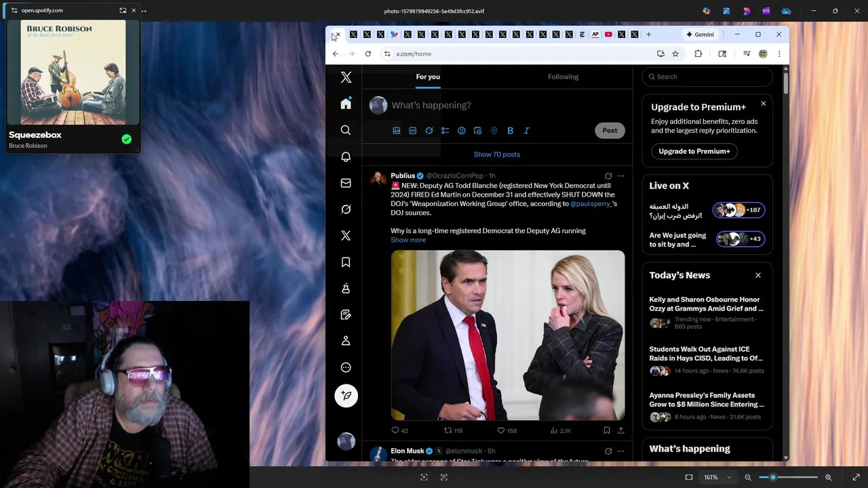
Task: Expand Show more on Publius post
Action: click(408, 240)
